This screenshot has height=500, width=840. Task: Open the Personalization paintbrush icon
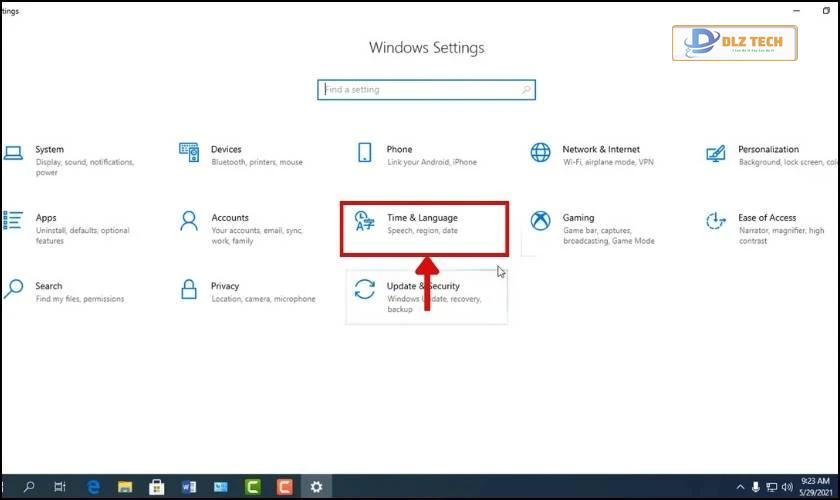coord(716,153)
